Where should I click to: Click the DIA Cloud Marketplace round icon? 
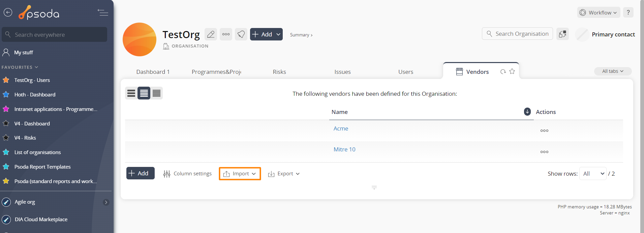[x=6, y=220]
